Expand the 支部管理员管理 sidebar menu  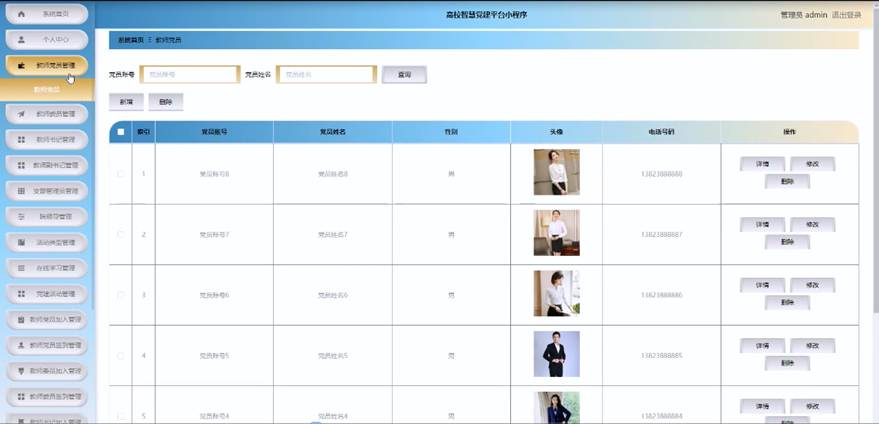pos(47,191)
